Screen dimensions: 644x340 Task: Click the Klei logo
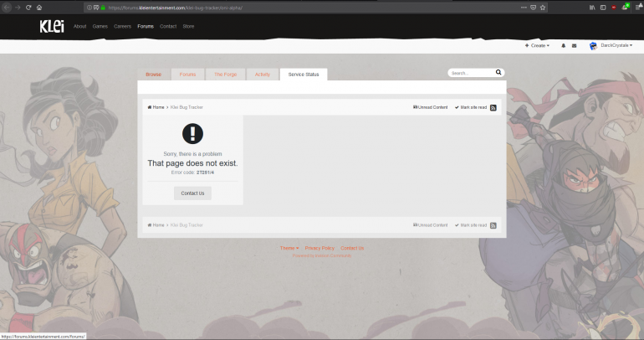(x=52, y=26)
